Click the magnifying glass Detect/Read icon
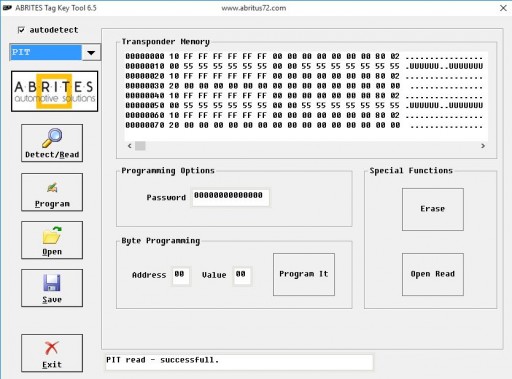Viewport: 512px width, 379px height. [52, 138]
